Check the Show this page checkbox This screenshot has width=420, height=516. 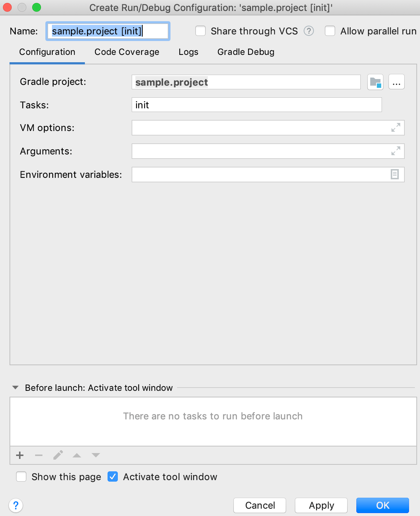point(21,476)
